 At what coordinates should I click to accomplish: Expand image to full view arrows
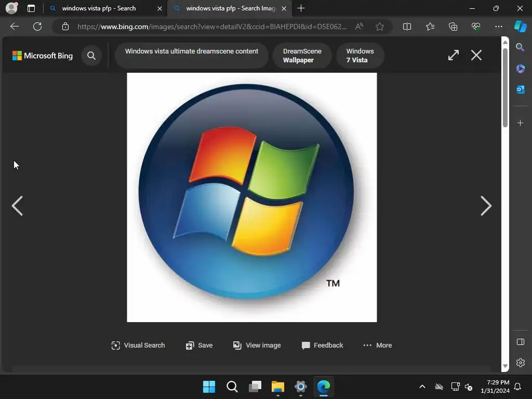[453, 55]
